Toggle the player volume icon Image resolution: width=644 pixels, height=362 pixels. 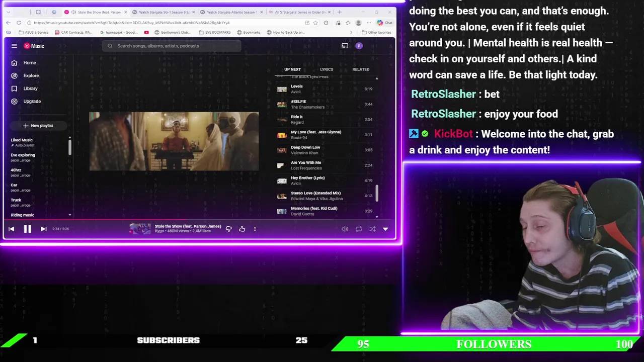[345, 229]
